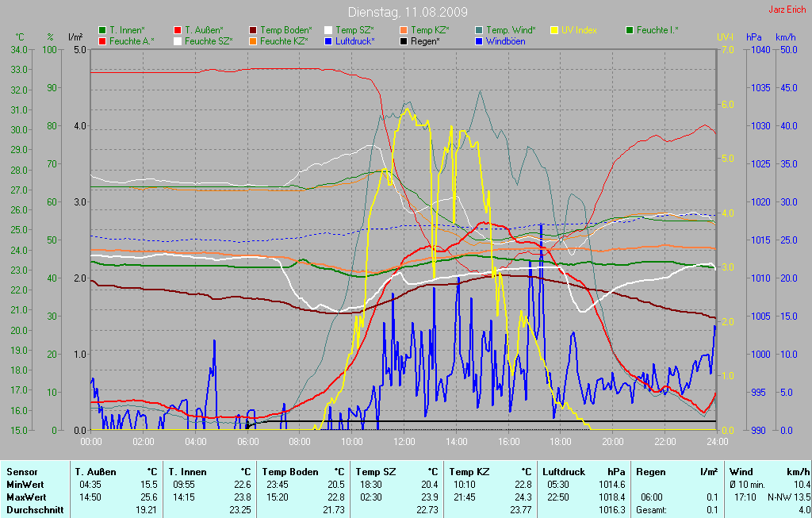Click the T. Außen minimum time 04:35

[x=90, y=485]
